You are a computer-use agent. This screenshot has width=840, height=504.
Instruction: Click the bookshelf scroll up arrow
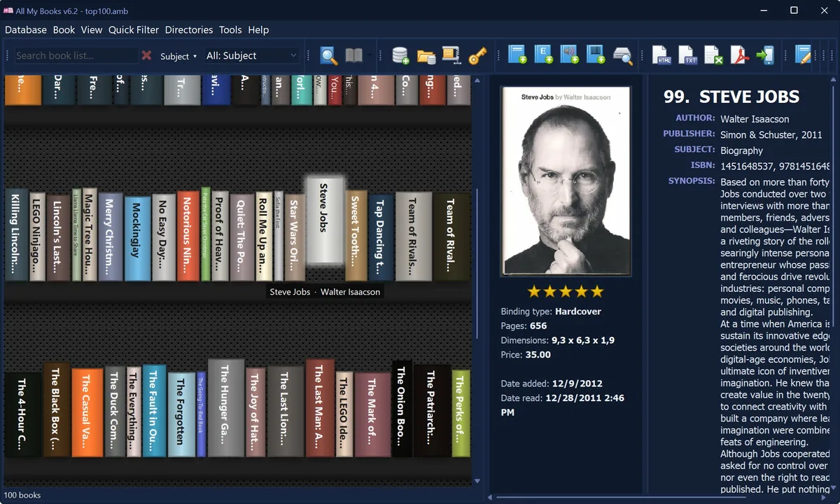[x=477, y=80]
